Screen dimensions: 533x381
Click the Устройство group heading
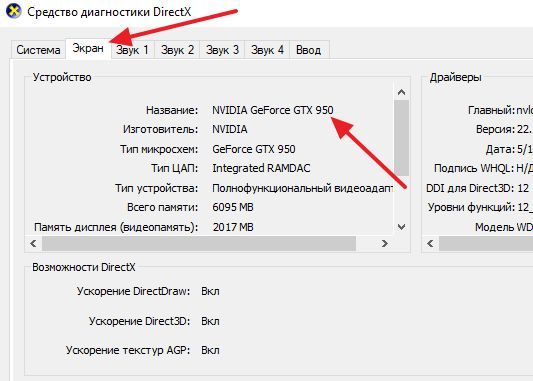(x=62, y=77)
